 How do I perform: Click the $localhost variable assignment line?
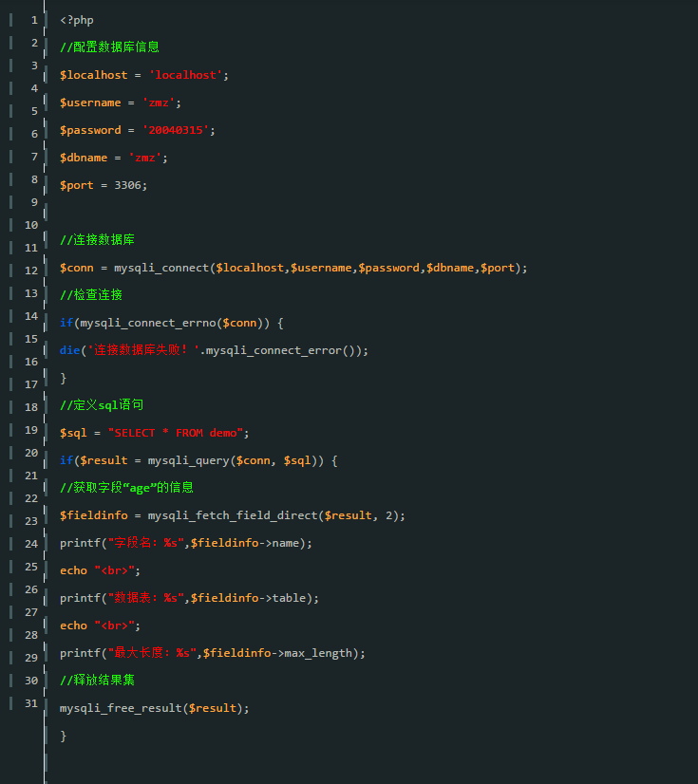pos(144,75)
